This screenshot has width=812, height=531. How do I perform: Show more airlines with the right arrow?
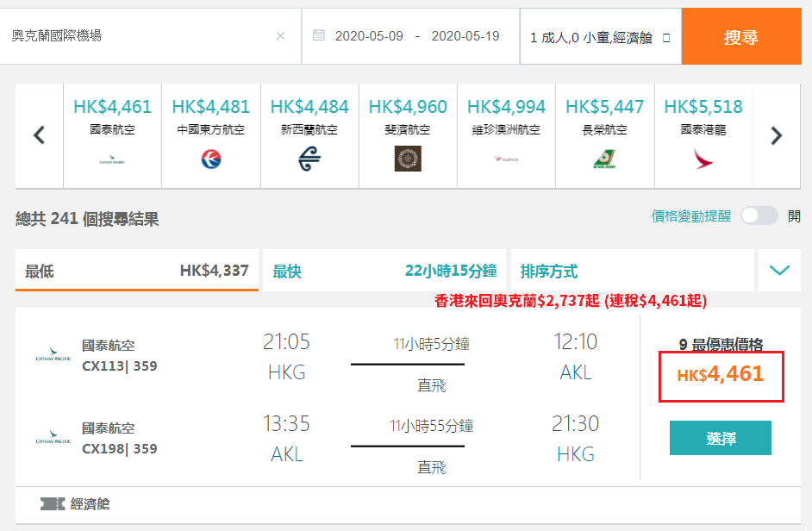pos(776,135)
